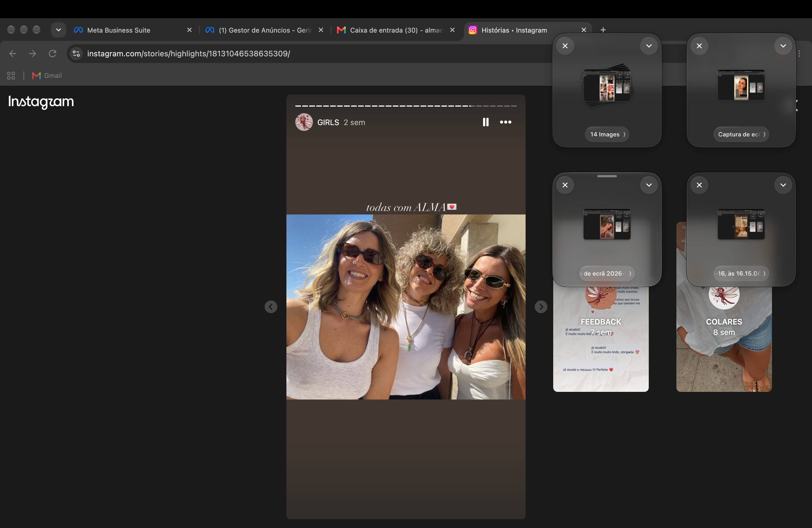
Task: Click the browser forward arrow
Action: 32,54
